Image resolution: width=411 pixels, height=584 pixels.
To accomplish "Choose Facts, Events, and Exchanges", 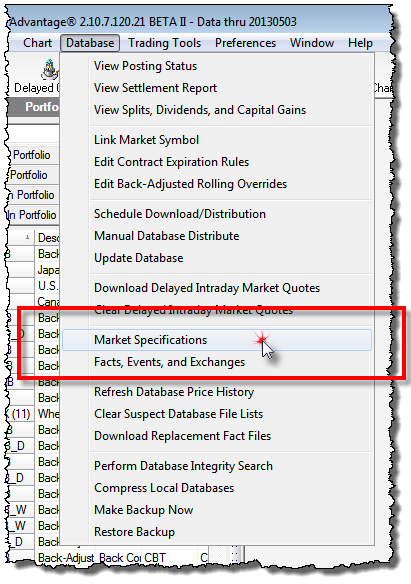I will (x=218, y=362).
